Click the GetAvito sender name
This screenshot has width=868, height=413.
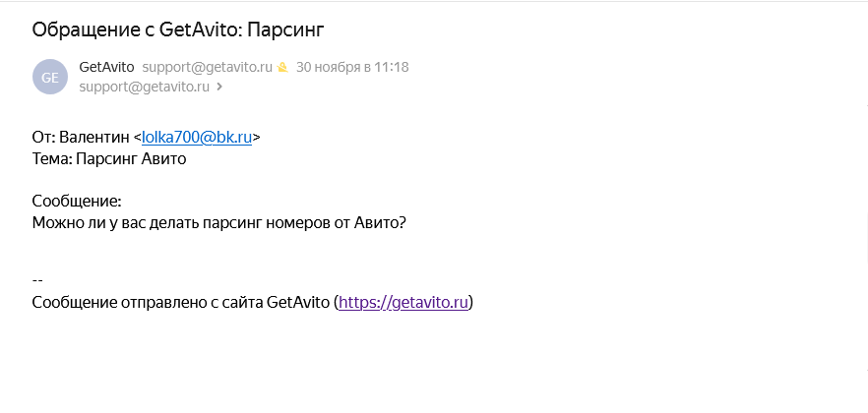point(106,68)
